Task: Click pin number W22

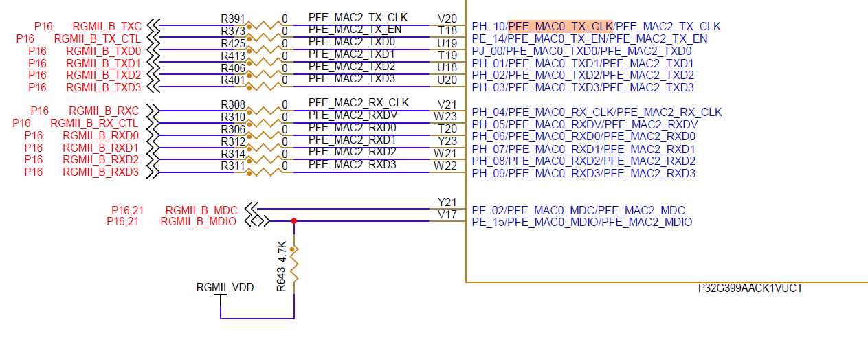Action: pos(445,166)
